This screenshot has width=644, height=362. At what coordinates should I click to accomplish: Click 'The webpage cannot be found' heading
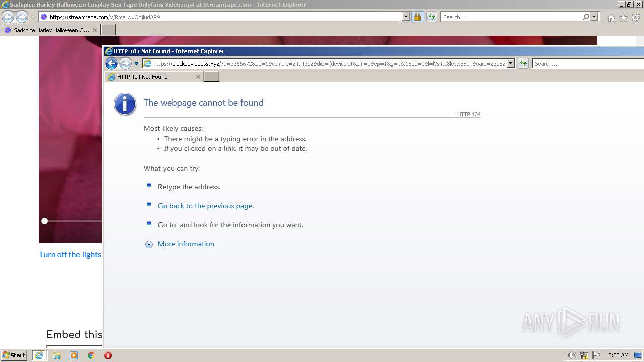[x=204, y=103]
